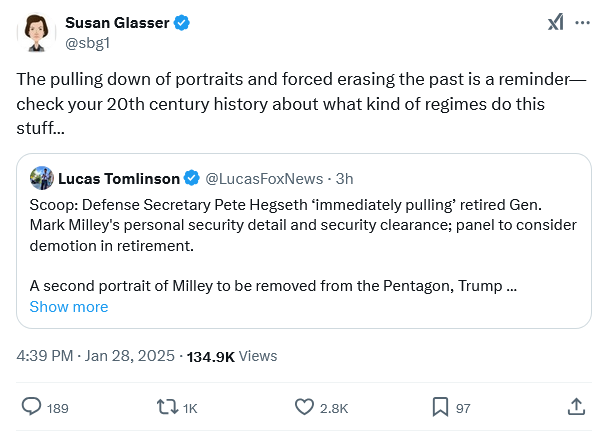Screen dimensions: 609x431
Task: Click Susan Glasser's profile avatar
Action: [x=37, y=33]
